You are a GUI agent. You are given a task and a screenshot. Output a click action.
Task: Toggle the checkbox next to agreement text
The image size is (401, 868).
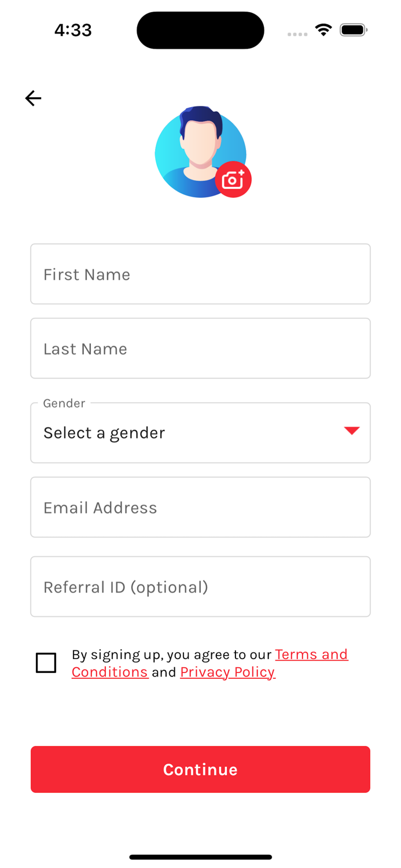pos(46,663)
